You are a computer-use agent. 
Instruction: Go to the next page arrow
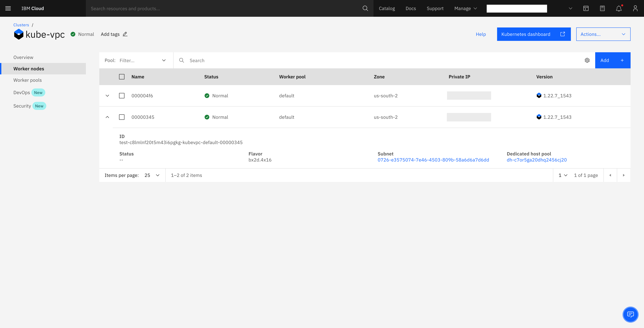624,175
